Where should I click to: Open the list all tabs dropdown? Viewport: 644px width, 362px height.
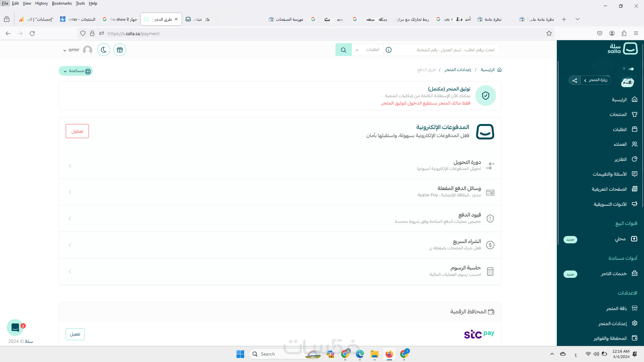coord(578,19)
